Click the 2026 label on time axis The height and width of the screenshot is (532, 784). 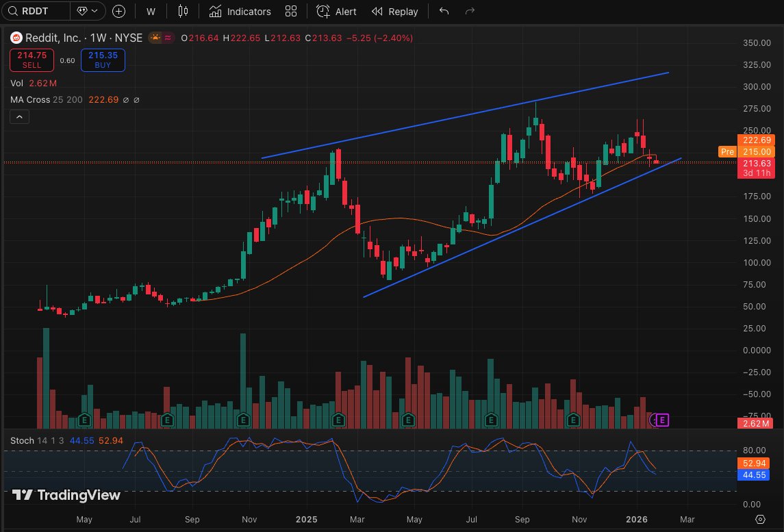click(x=637, y=520)
